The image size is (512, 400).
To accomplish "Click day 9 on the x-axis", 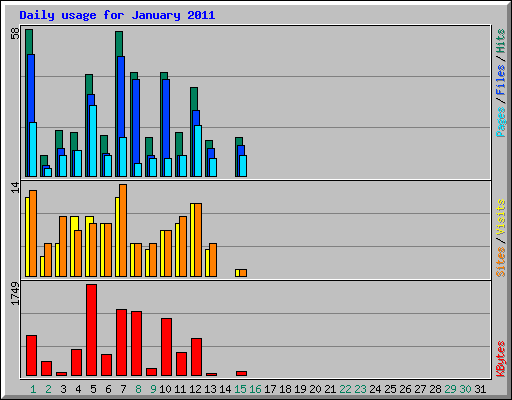I will coord(153,389).
